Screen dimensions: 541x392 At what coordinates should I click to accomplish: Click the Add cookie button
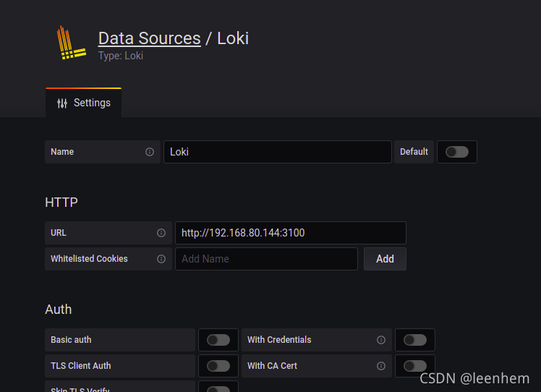385,259
